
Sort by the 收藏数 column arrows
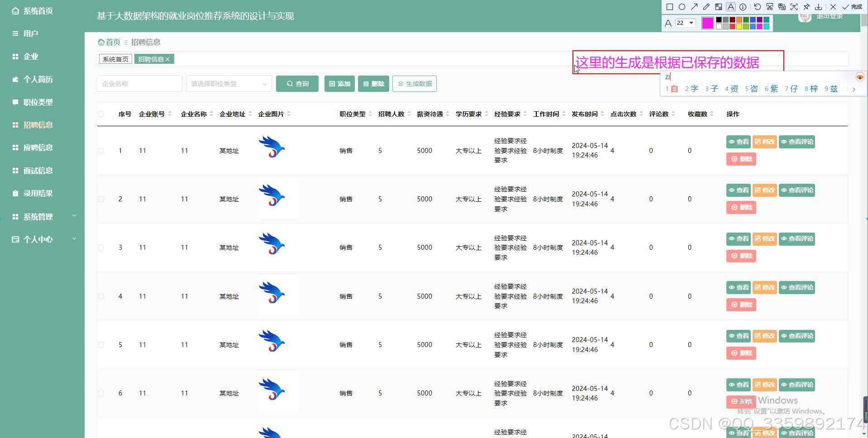click(x=712, y=114)
